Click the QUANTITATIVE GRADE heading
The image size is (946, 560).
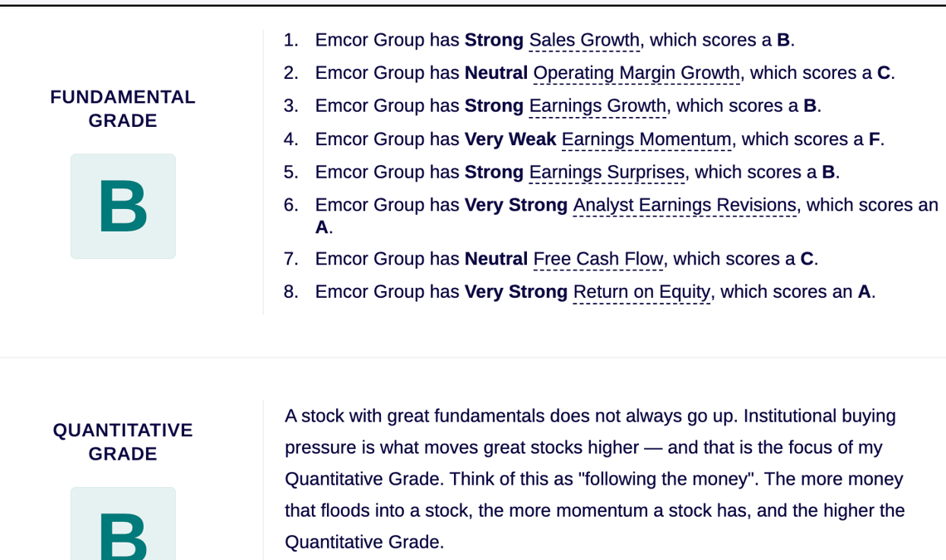[x=123, y=441]
